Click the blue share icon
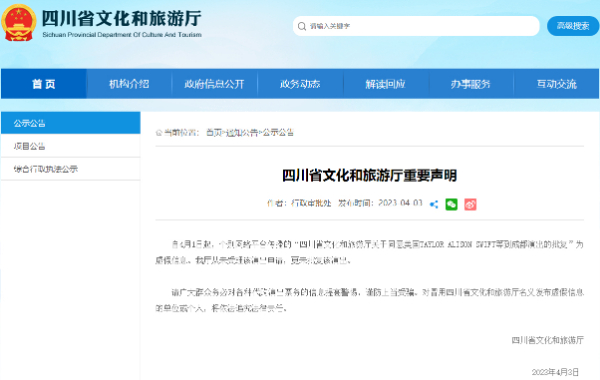Screen dimensions: 600x380 point(434,204)
